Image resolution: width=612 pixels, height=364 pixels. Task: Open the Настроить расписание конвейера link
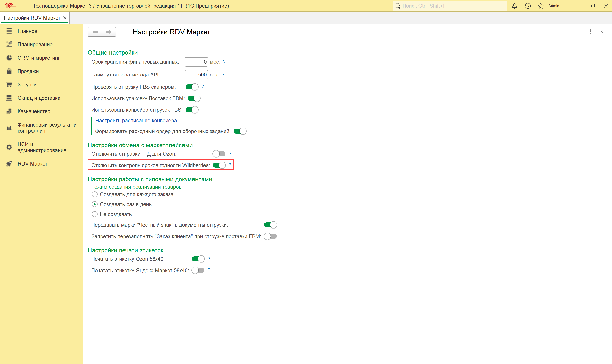click(136, 120)
